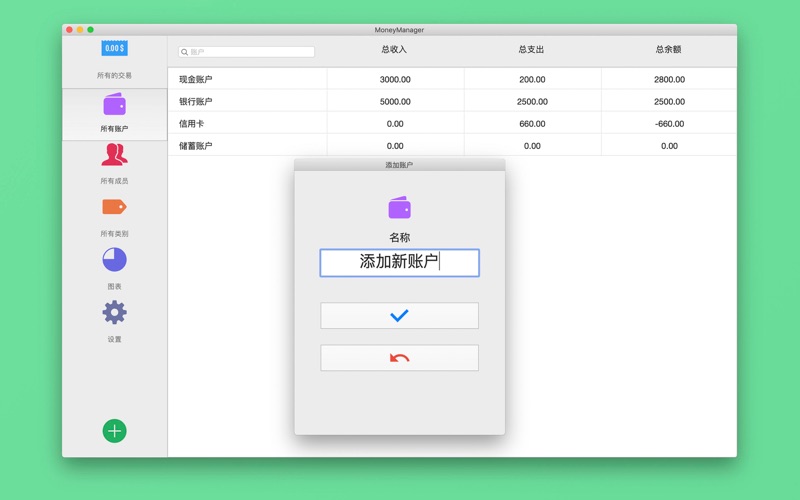800x500 pixels.
Task: Maximize window with the green button
Action: pyautogui.click(x=90, y=30)
